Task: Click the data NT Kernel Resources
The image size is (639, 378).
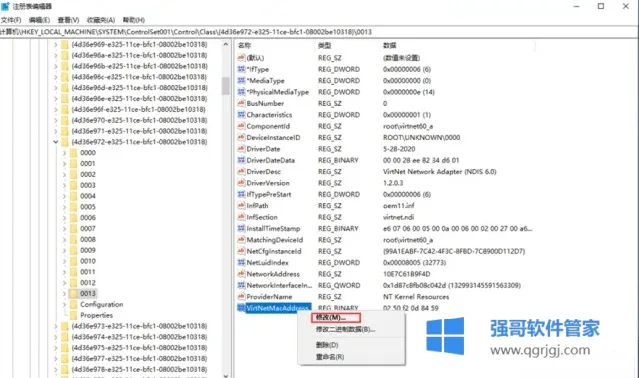Action: pos(416,297)
